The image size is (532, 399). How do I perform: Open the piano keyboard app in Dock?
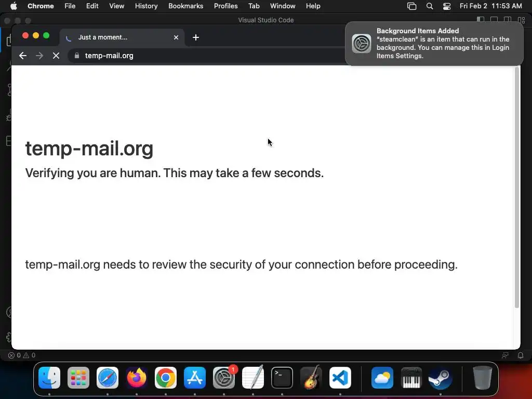tap(411, 378)
